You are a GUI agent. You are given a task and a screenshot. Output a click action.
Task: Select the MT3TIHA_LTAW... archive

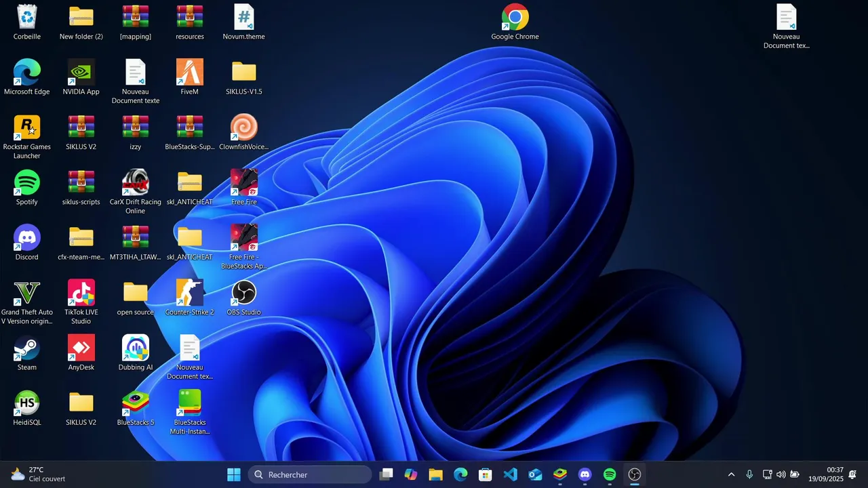[x=136, y=237]
